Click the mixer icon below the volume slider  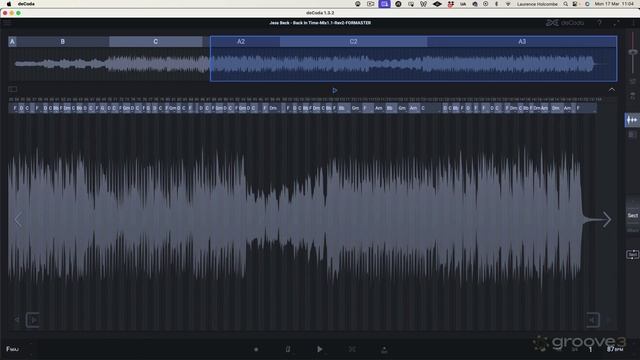point(633,81)
